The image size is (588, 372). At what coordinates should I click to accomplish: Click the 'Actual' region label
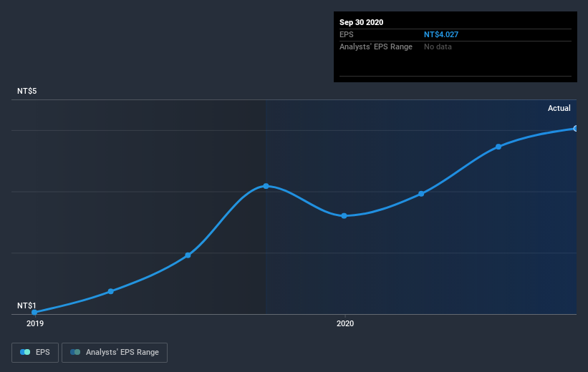pos(559,108)
